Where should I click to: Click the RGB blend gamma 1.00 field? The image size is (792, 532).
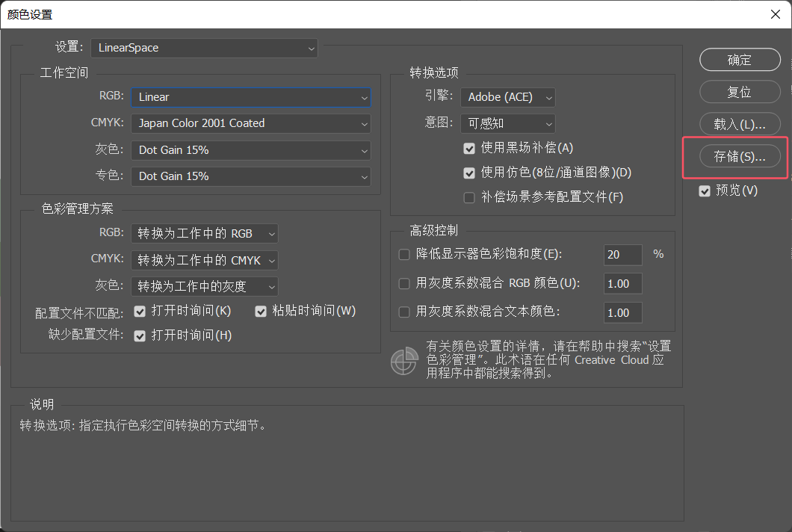623,283
